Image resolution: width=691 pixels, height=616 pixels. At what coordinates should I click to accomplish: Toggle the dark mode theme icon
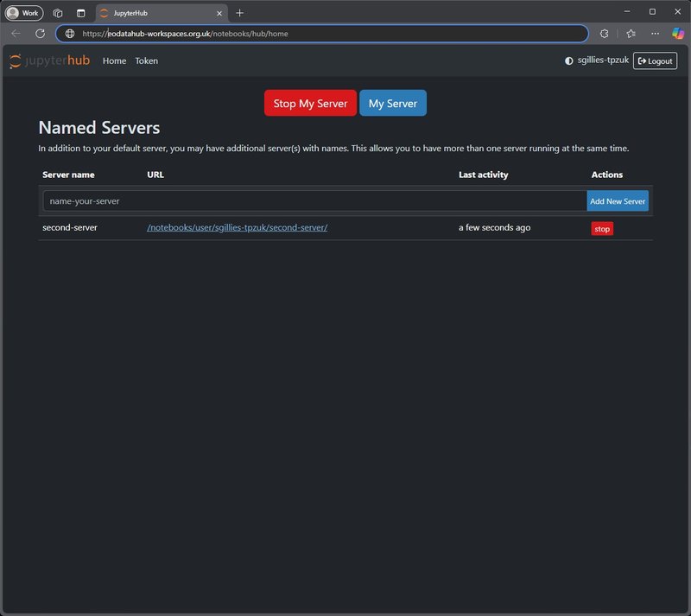[568, 61]
